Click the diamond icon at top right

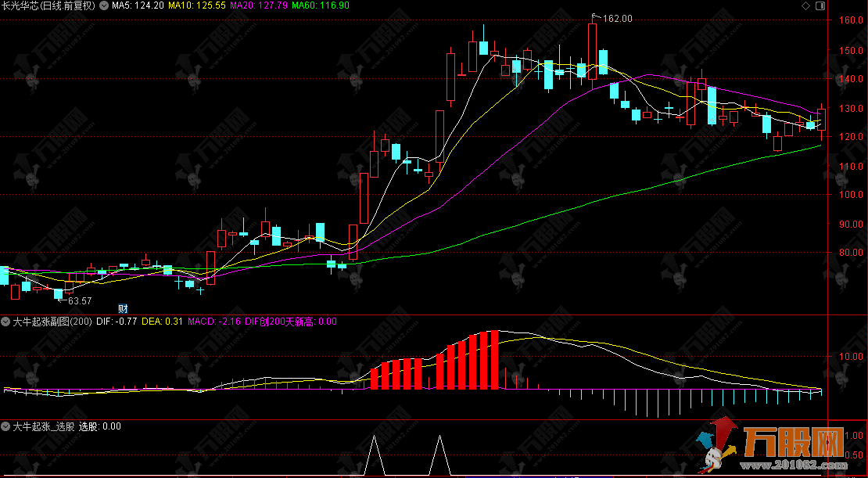point(806,5)
